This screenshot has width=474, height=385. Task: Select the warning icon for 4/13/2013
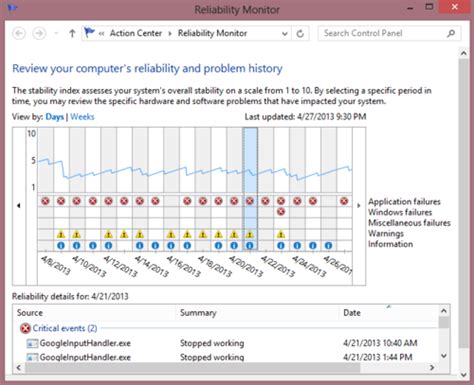[124, 234]
